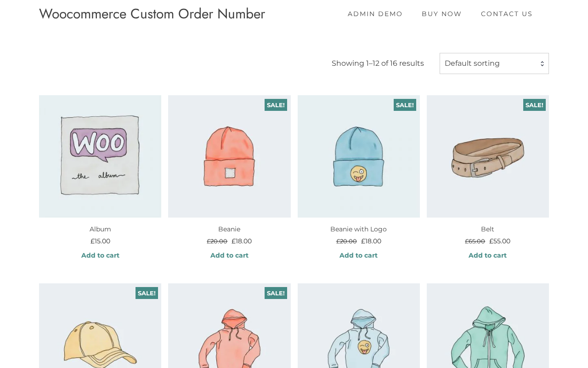Open the Default sorting dropdown
This screenshot has width=588, height=368.
pyautogui.click(x=494, y=63)
